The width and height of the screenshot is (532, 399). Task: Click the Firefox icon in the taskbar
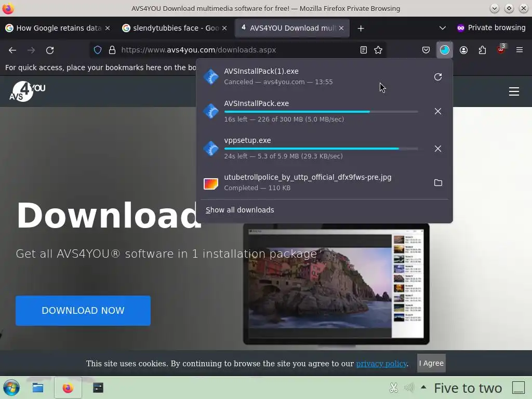(68, 388)
